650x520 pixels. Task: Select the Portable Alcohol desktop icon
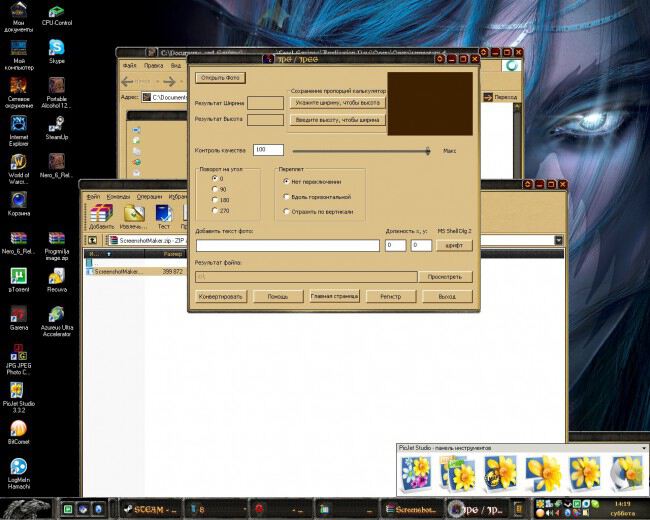click(x=57, y=93)
